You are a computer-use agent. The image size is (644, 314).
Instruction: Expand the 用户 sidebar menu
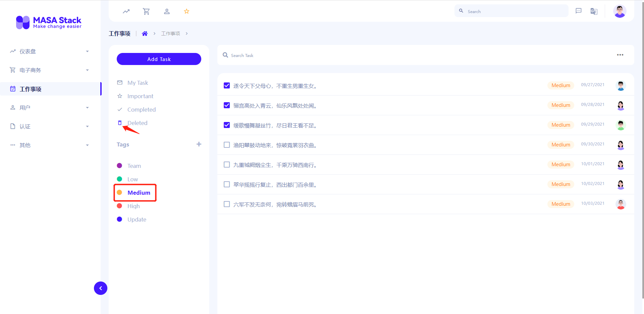(x=50, y=108)
